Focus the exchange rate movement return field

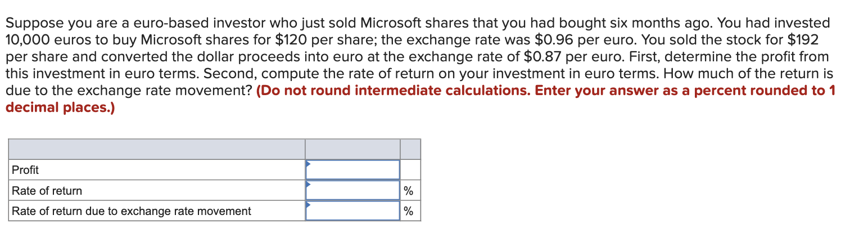[x=352, y=211]
